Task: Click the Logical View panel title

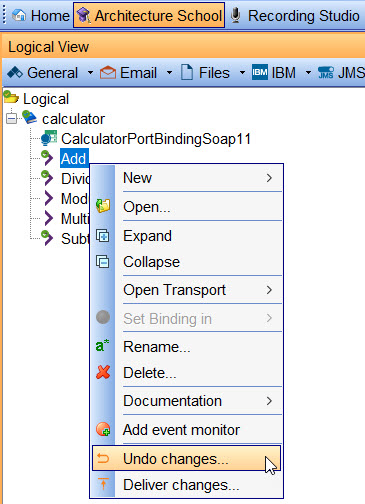Action: (49, 47)
